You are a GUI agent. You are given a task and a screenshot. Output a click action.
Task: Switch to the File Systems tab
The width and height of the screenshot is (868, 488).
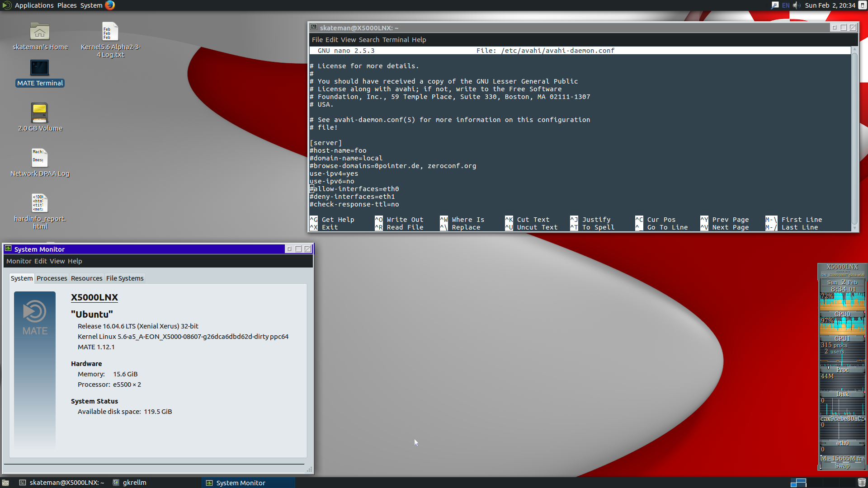tap(125, 278)
